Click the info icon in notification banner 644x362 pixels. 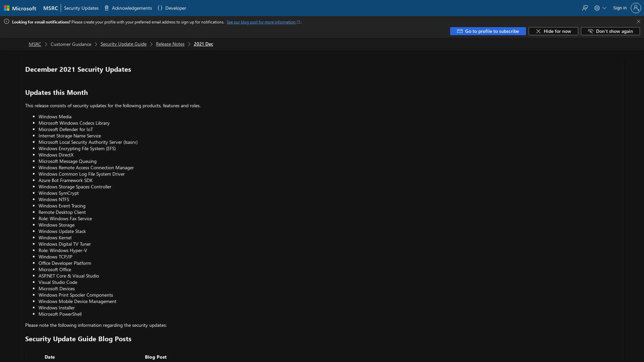tap(6, 21)
